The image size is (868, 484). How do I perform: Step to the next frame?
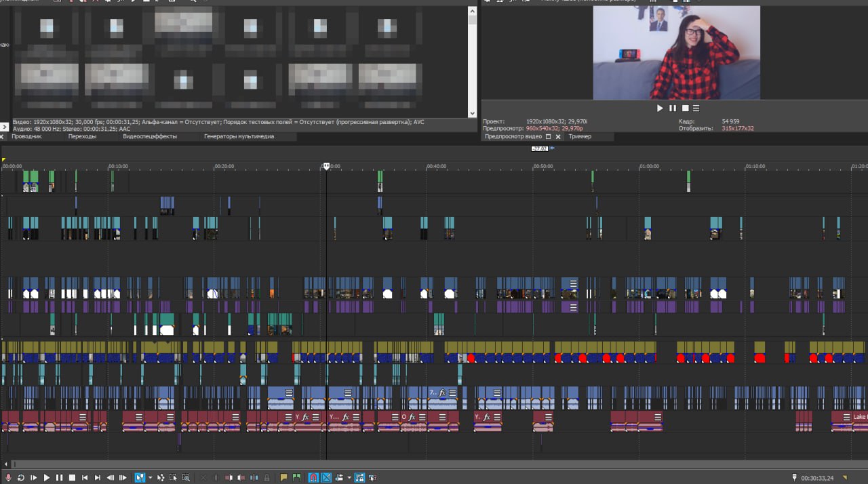[x=123, y=477]
